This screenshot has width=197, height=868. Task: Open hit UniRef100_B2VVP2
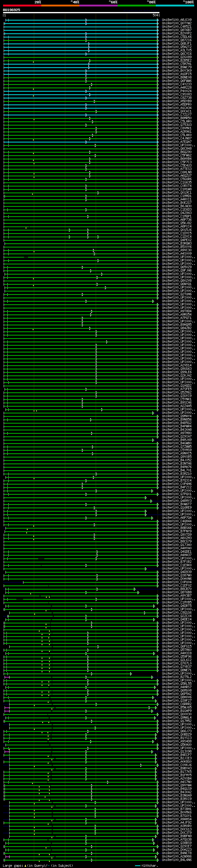point(176,33)
